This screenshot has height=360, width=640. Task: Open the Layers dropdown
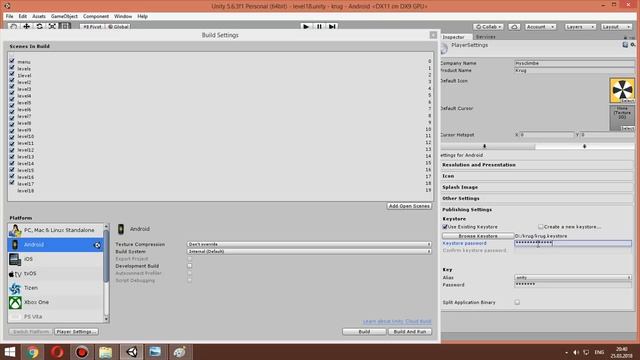tap(580, 27)
